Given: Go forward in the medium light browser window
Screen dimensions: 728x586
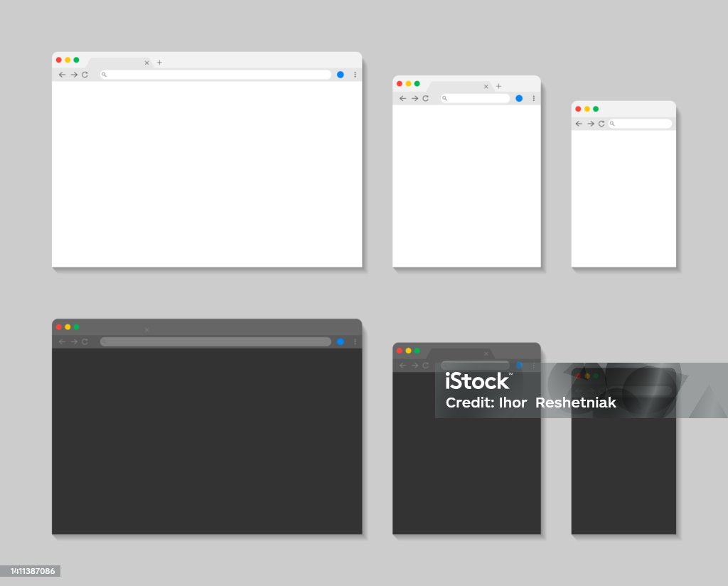Looking at the screenshot, I should click(x=414, y=98).
